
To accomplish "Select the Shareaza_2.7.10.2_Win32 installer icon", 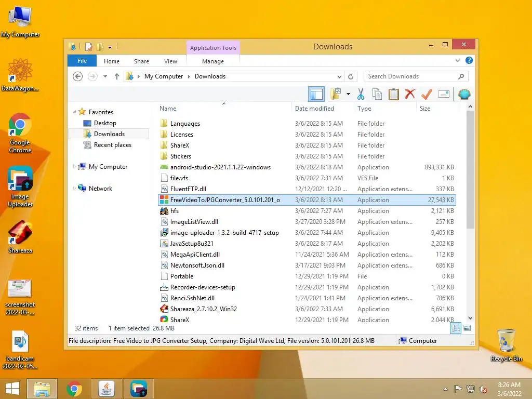I will (x=164, y=309).
